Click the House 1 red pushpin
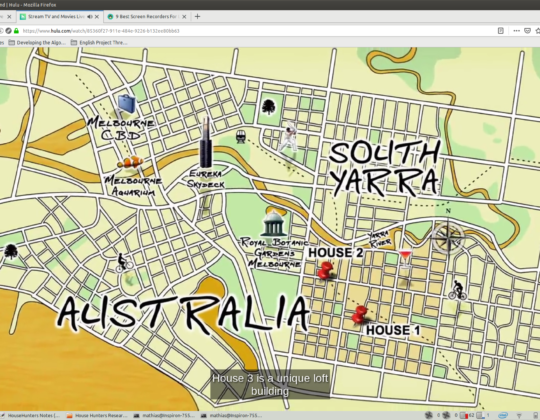 (359, 314)
